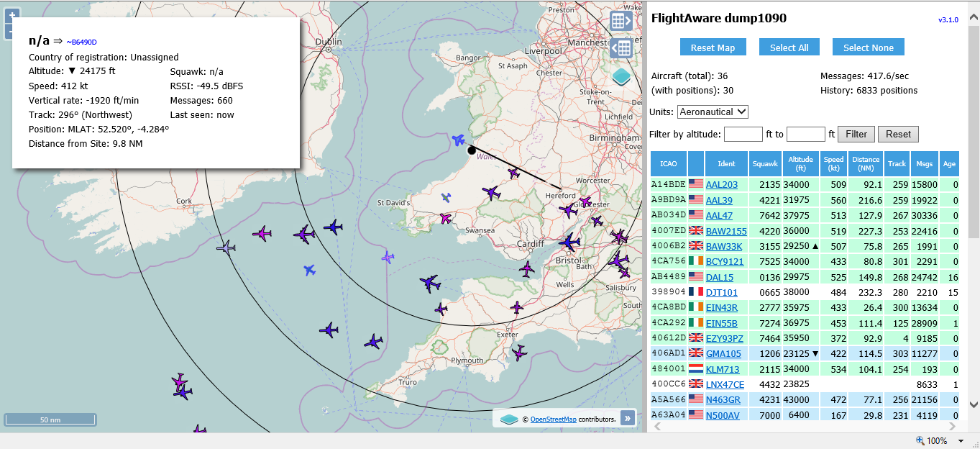Open the BAW2155 flight link

pyautogui.click(x=725, y=231)
